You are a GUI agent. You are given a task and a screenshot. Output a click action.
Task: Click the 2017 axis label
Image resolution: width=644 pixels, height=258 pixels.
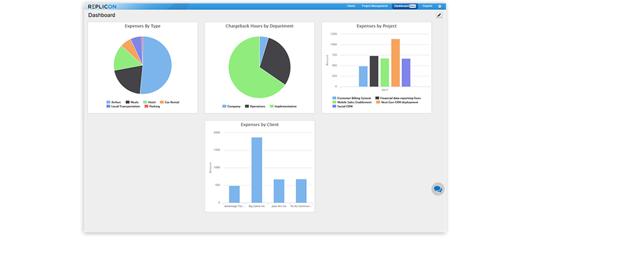coord(385,90)
